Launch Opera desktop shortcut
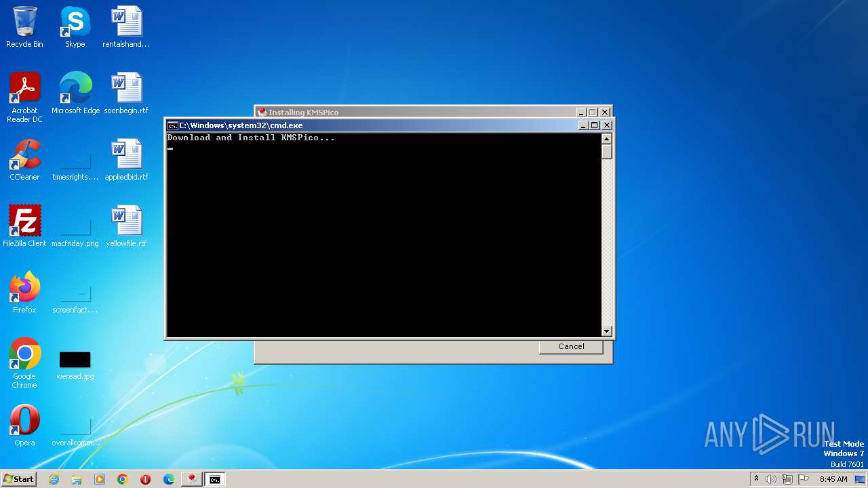Screen dimensions: 868x488 click(x=24, y=426)
